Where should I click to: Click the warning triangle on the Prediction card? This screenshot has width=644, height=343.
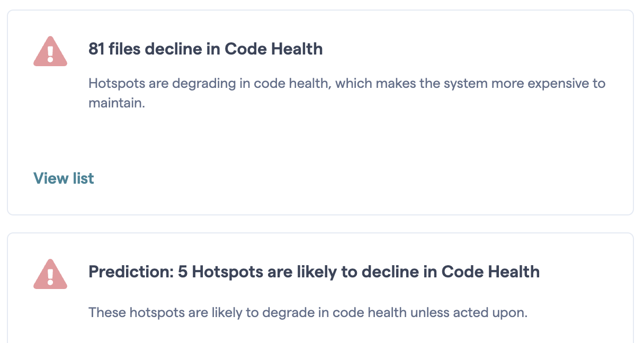tap(50, 274)
